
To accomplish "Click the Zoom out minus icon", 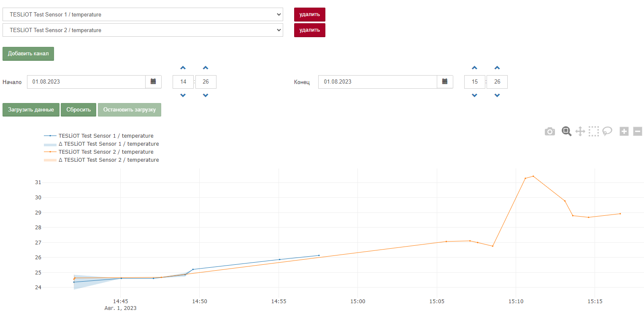I will (638, 131).
